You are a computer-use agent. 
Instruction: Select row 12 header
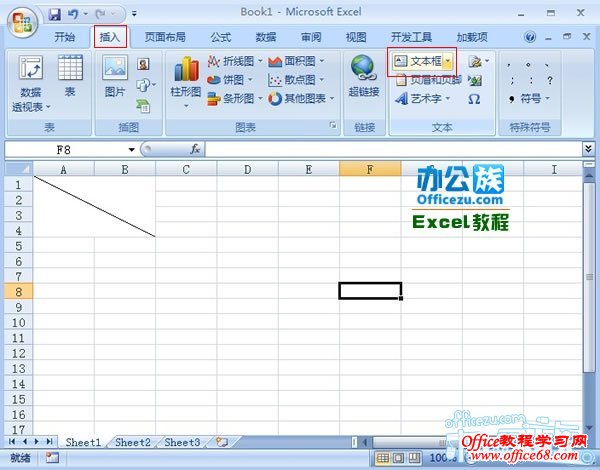click(19, 352)
